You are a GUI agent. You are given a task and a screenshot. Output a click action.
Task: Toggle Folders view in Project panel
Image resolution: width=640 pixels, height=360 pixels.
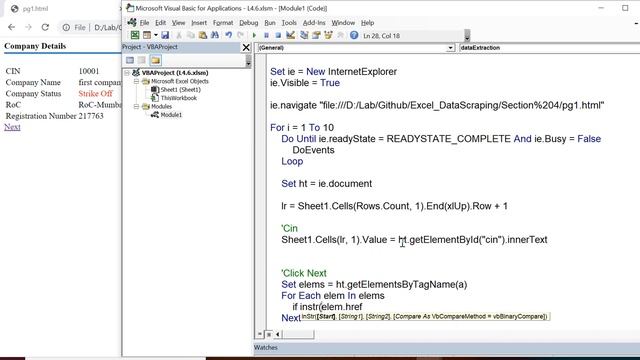156,60
